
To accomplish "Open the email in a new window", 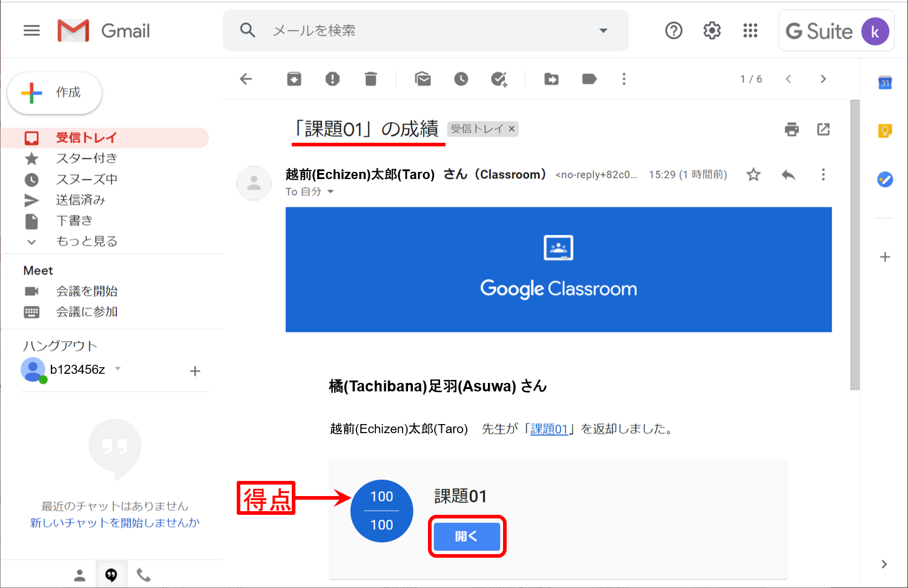I will (x=823, y=129).
